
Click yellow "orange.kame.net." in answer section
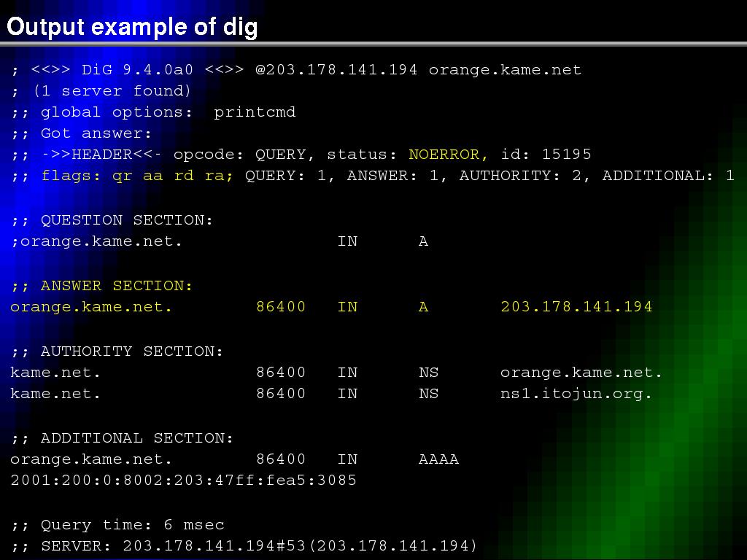(91, 307)
